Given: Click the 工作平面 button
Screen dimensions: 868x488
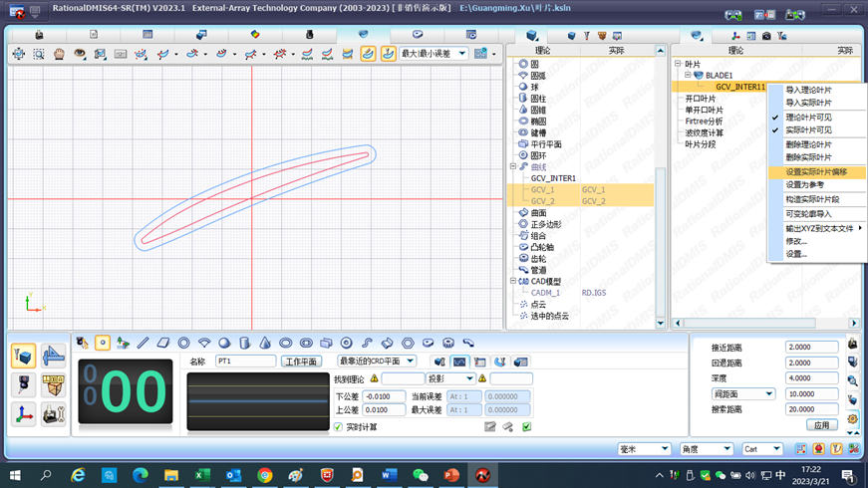Looking at the screenshot, I should coord(302,362).
